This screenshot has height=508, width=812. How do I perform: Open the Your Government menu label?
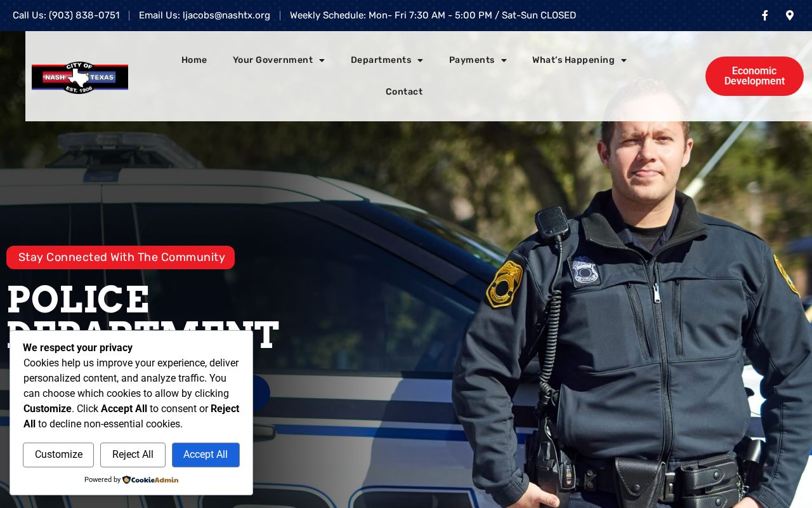273,60
